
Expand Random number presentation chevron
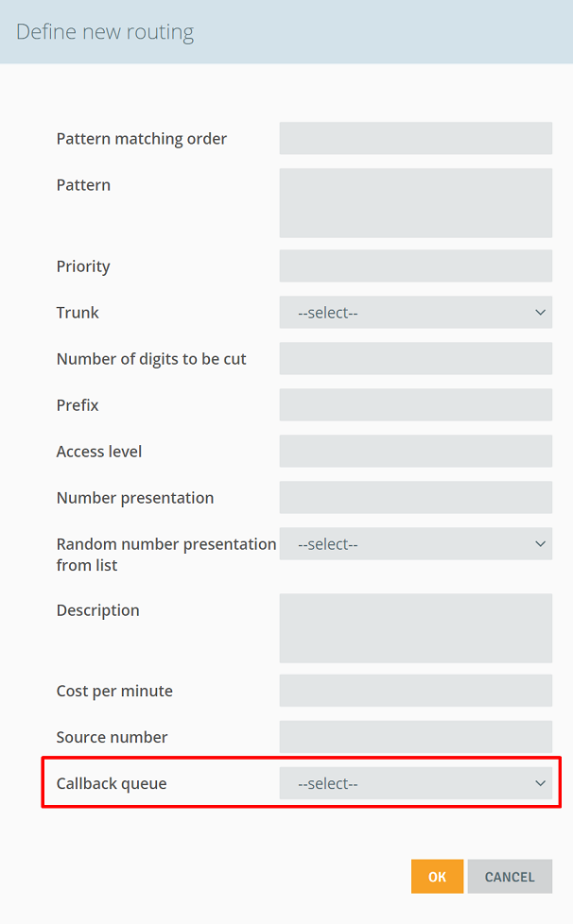(540, 544)
